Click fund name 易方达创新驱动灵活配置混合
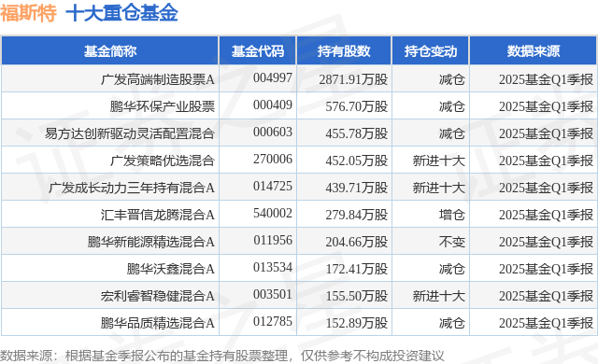The width and height of the screenshot is (598, 364). 130,133
